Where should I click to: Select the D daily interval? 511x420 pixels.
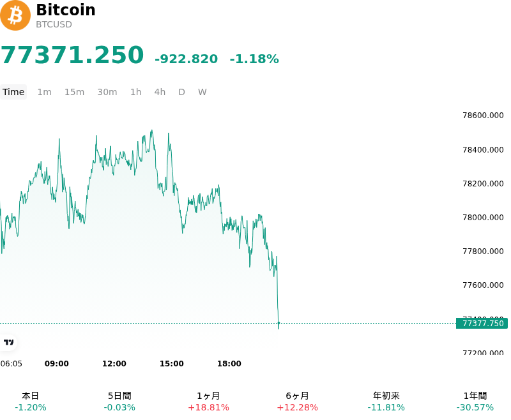pos(182,92)
